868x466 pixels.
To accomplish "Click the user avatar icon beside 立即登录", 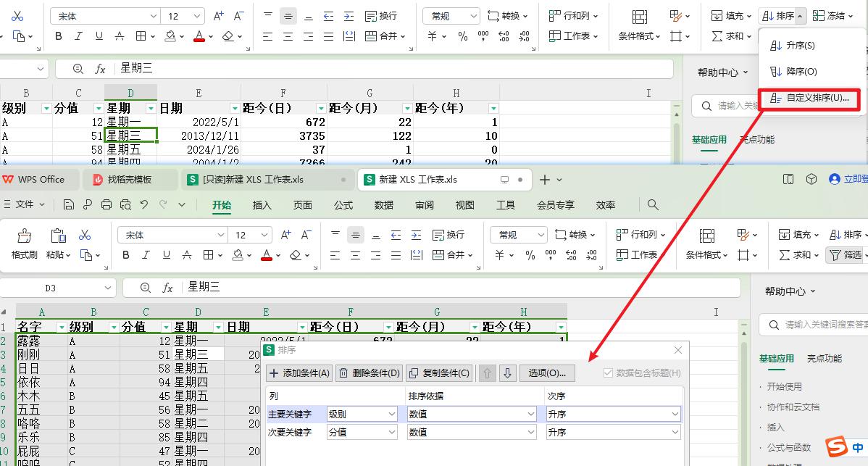I will click(834, 179).
